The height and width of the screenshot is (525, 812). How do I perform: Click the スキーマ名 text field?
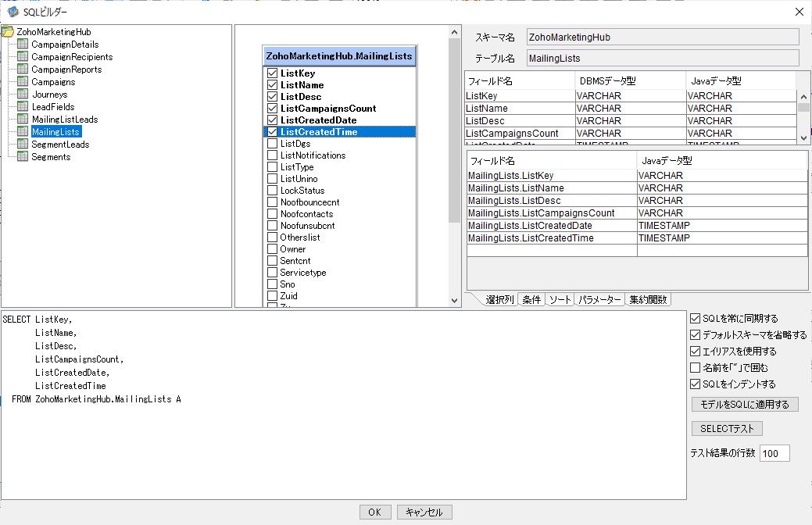point(663,37)
